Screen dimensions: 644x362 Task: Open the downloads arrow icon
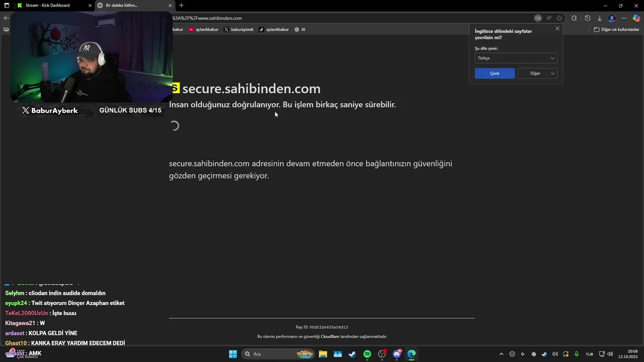tap(599, 18)
